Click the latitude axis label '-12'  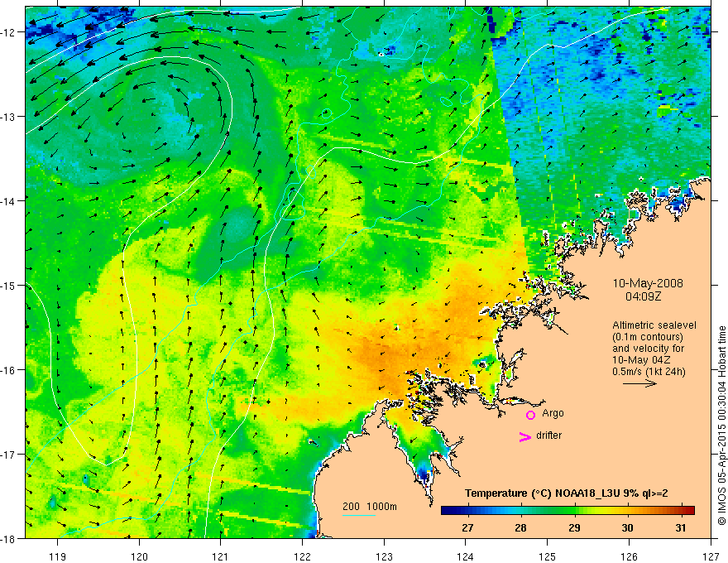pyautogui.click(x=7, y=32)
